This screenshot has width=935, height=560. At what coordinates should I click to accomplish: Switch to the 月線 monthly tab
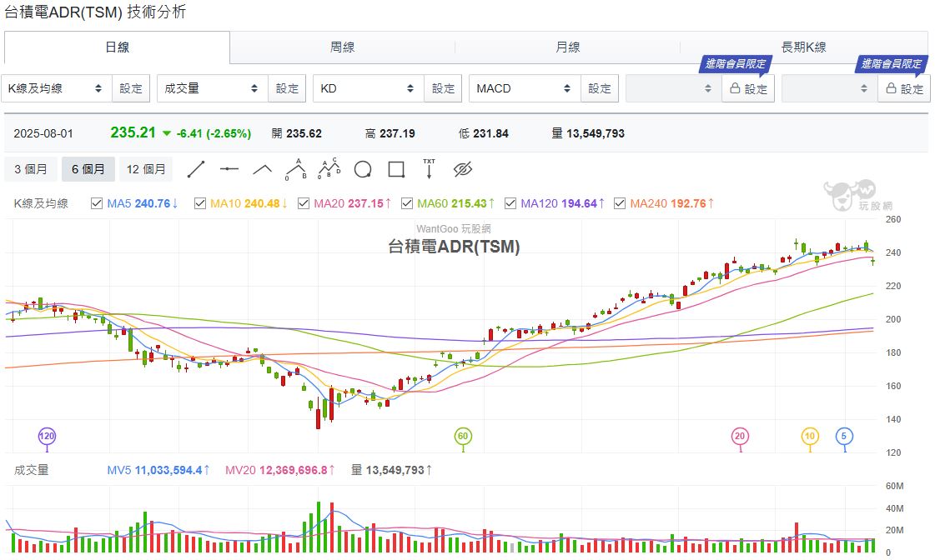(x=567, y=47)
